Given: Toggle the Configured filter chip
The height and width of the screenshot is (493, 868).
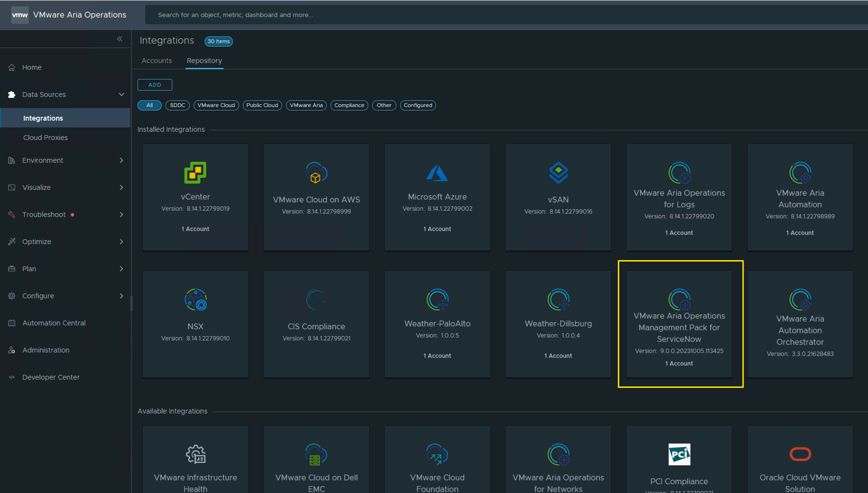Looking at the screenshot, I should 418,105.
